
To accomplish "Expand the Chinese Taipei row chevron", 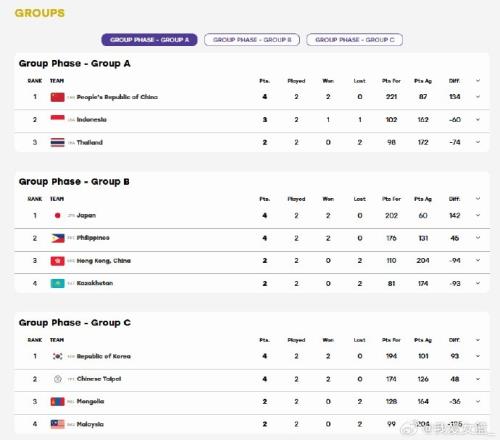I will click(x=478, y=379).
